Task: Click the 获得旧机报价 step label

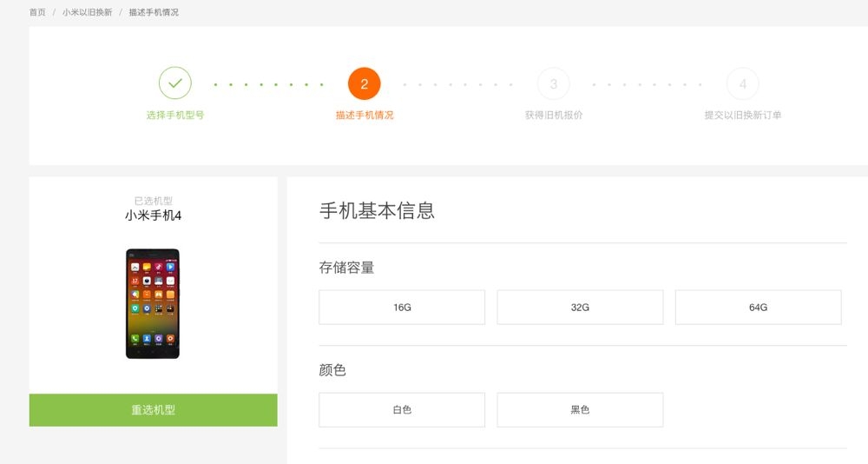Action: click(x=553, y=116)
